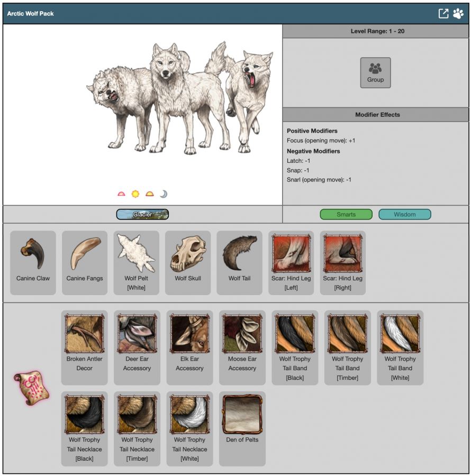Image resolution: width=471 pixels, height=476 pixels.
Task: Click the Wolf Skull item
Action: [188, 253]
